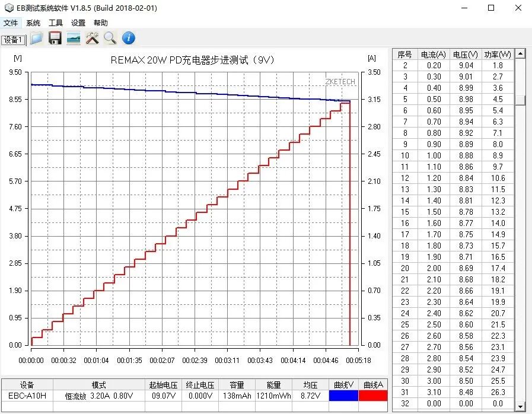Click the 容量 header cell

(237, 385)
